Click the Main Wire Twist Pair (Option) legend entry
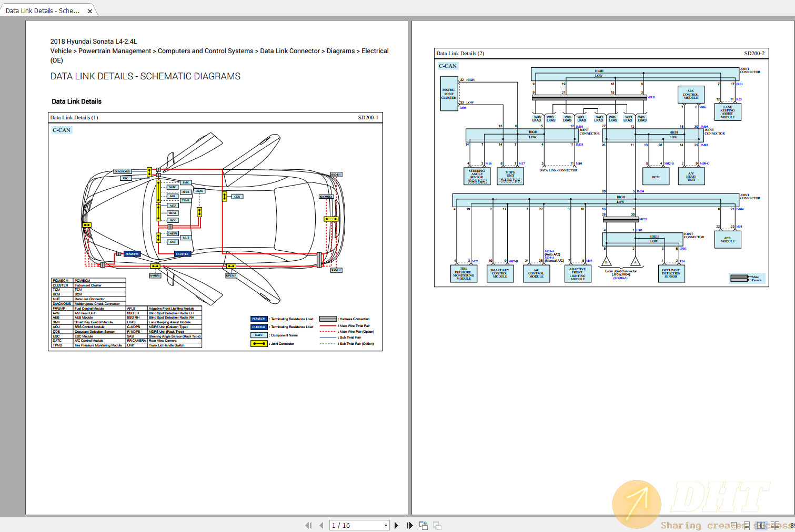The height and width of the screenshot is (532, 795). tap(347, 332)
